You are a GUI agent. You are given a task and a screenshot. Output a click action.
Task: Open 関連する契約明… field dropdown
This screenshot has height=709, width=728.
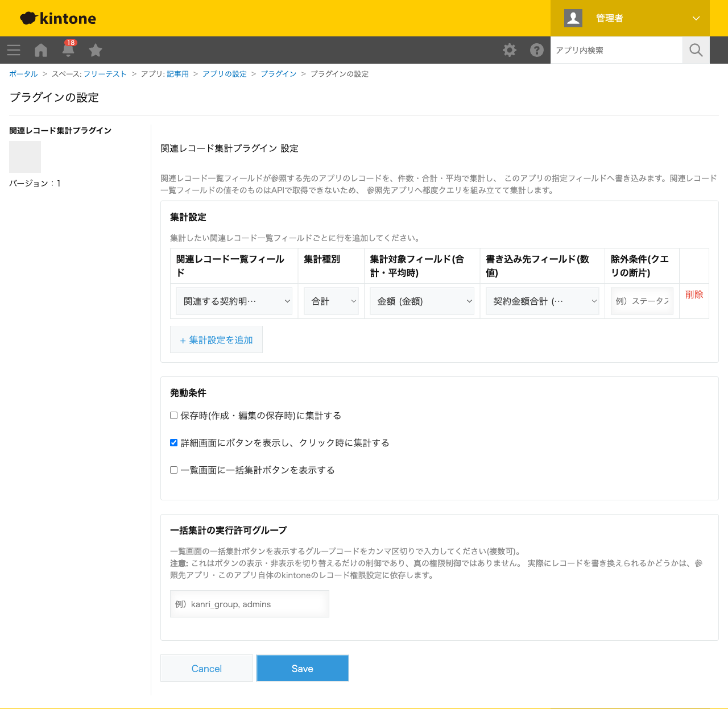tap(234, 301)
